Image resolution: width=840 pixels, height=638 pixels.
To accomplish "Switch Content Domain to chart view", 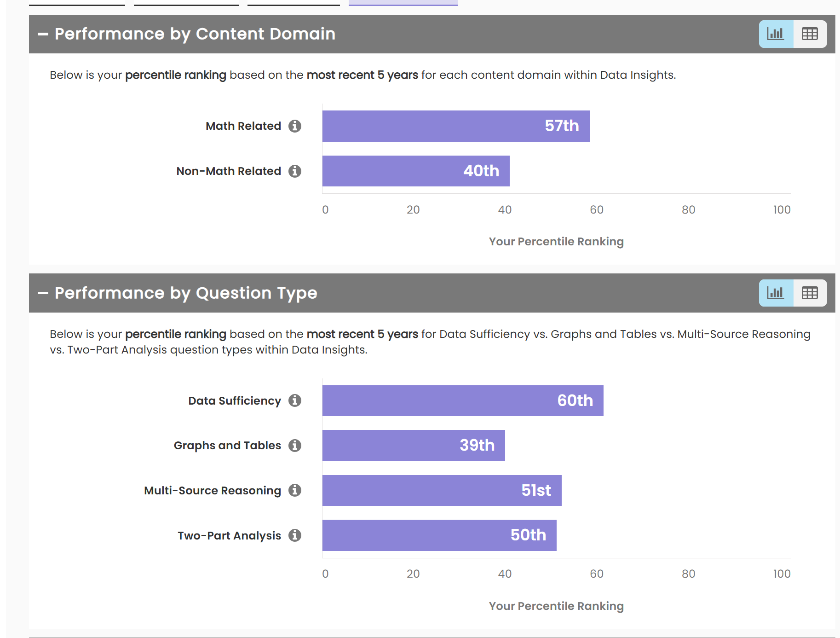I will (x=776, y=34).
